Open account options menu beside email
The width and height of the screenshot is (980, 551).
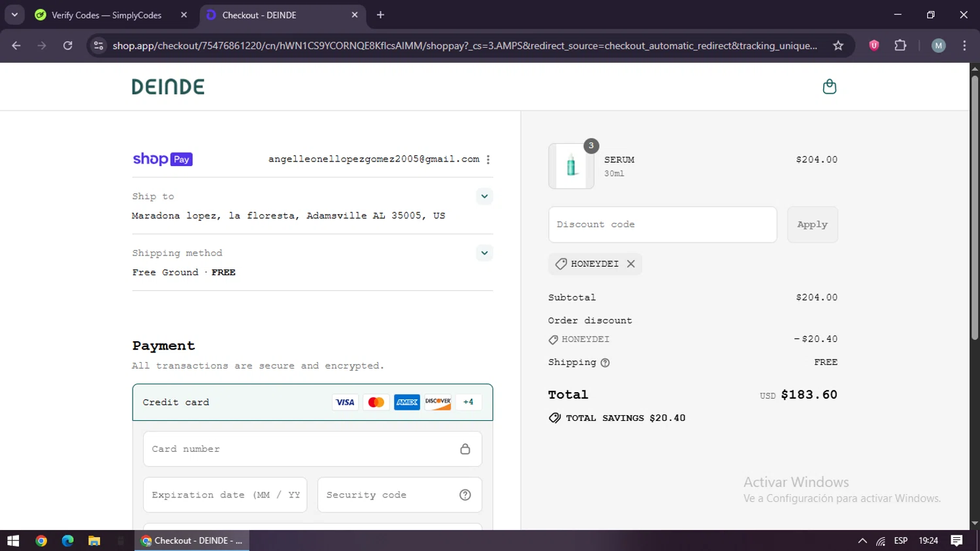pyautogui.click(x=488, y=159)
